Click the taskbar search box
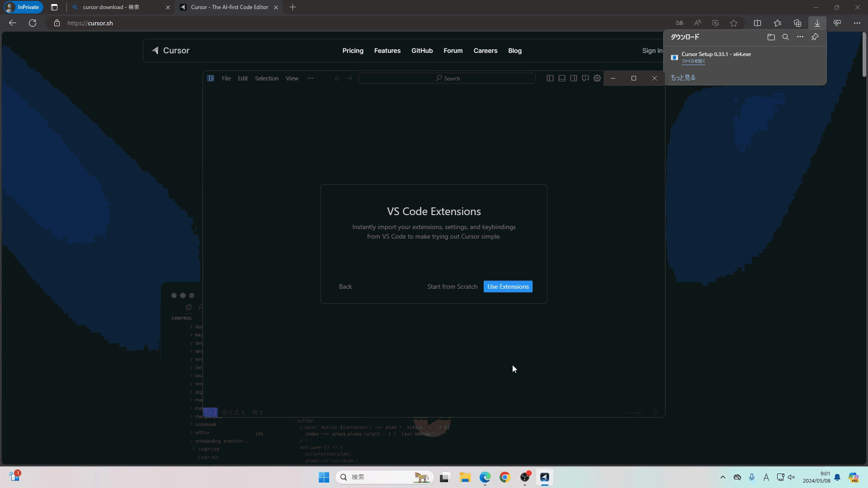Image resolution: width=868 pixels, height=488 pixels. (x=384, y=477)
